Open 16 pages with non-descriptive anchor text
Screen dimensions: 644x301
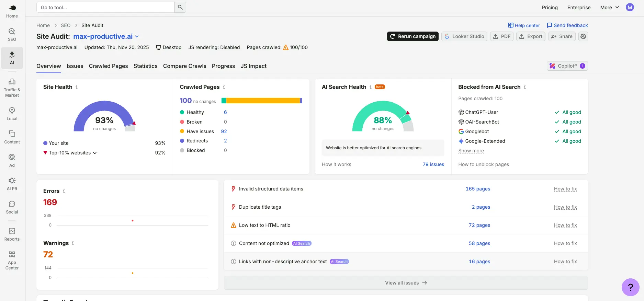pyautogui.click(x=479, y=262)
